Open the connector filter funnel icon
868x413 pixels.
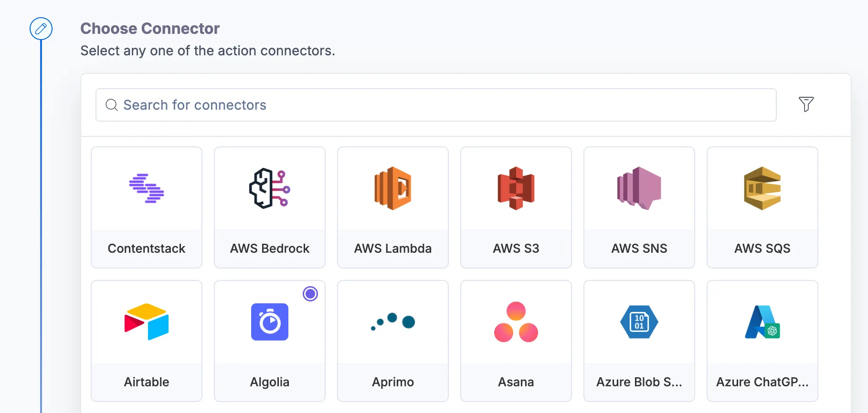click(806, 104)
